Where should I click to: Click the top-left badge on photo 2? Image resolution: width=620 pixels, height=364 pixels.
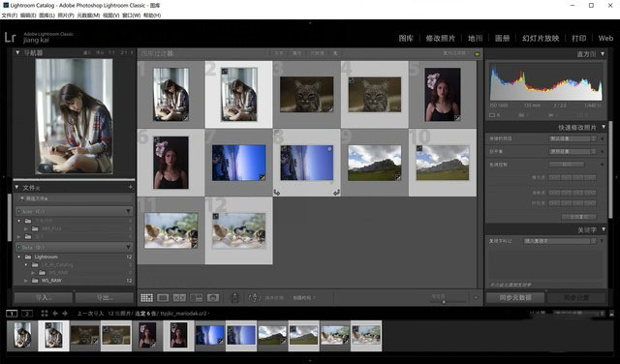[224, 72]
